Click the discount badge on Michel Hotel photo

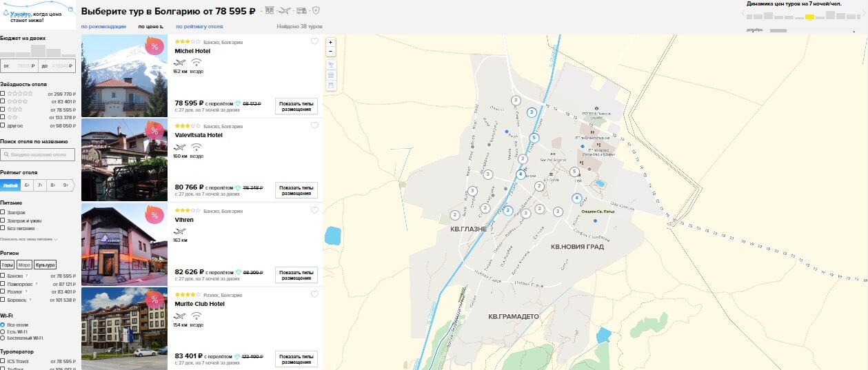(154, 48)
